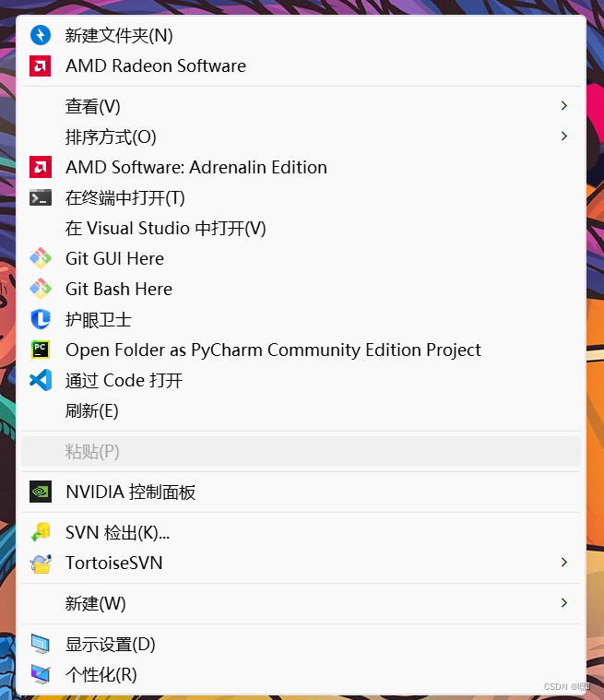The height and width of the screenshot is (700, 604).
Task: Click the personalize icon for 个性化(R)
Action: 41,674
